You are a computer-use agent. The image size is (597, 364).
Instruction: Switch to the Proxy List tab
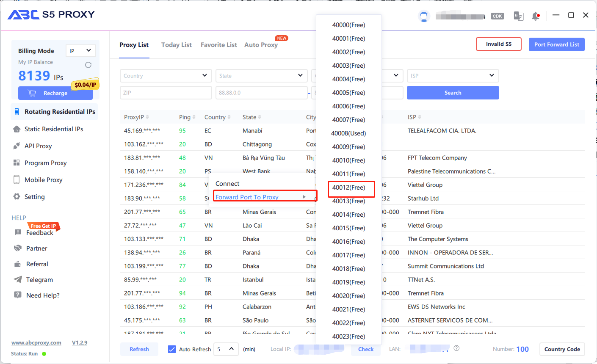point(134,45)
